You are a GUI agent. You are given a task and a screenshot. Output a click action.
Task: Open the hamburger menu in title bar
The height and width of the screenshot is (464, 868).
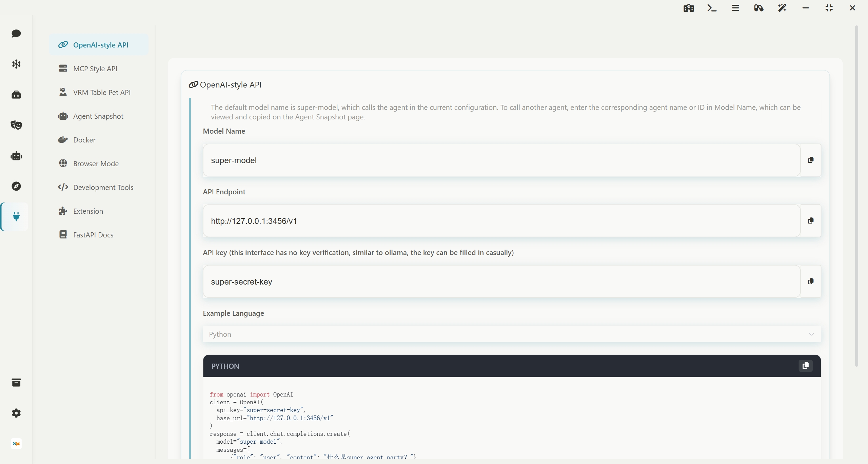pyautogui.click(x=735, y=8)
